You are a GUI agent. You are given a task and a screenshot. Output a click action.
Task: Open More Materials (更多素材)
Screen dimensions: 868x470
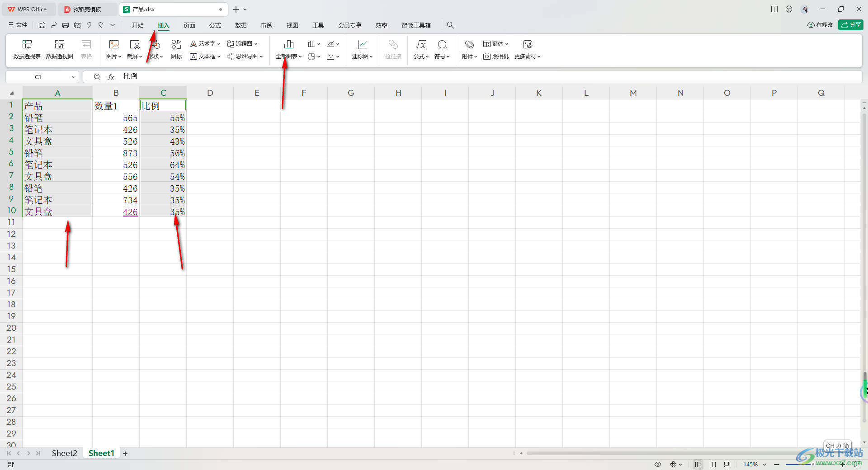coord(527,49)
